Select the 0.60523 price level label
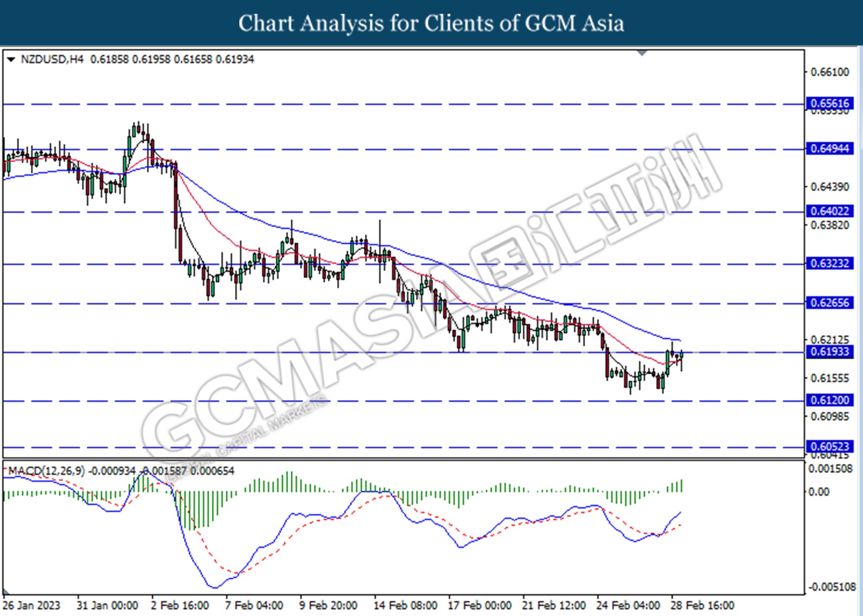Image resolution: width=863 pixels, height=616 pixels. pos(829,446)
